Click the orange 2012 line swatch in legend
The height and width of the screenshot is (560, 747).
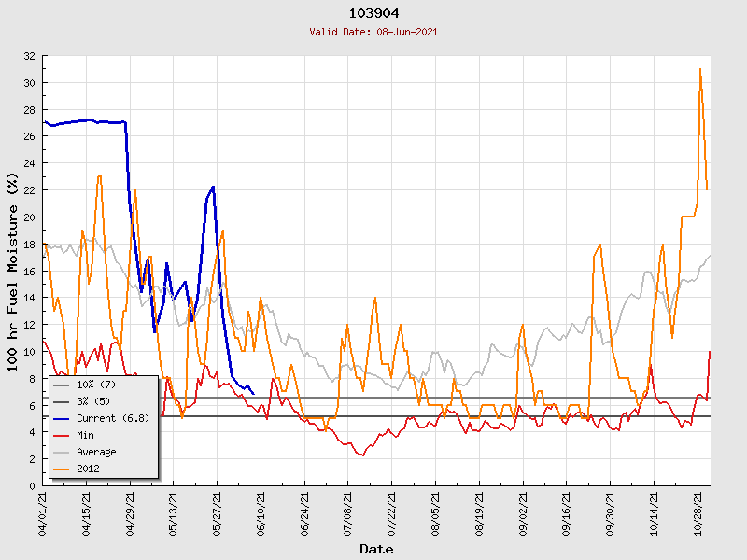[63, 469]
